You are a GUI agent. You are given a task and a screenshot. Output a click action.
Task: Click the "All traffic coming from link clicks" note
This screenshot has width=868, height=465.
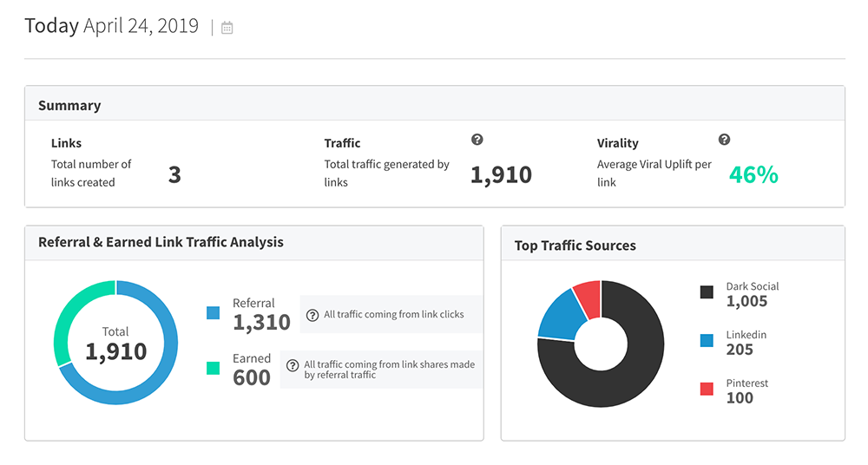pyautogui.click(x=394, y=314)
